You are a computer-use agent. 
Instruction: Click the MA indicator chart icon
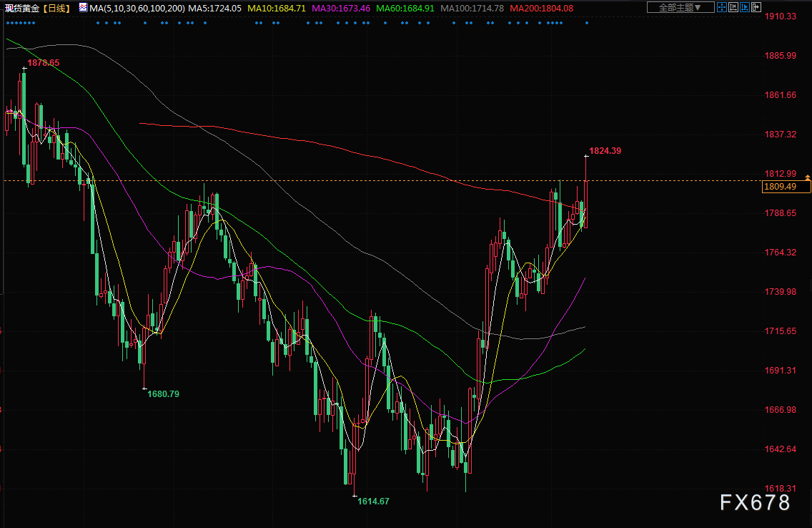pyautogui.click(x=84, y=7)
